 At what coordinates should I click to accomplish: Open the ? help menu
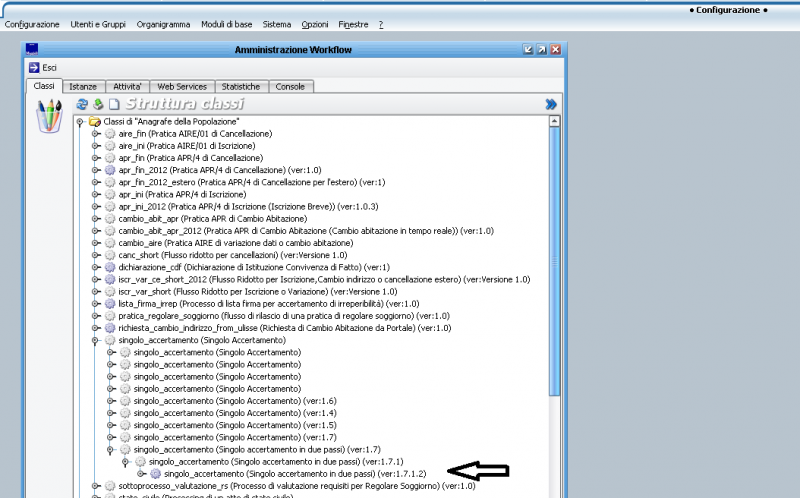(x=381, y=24)
